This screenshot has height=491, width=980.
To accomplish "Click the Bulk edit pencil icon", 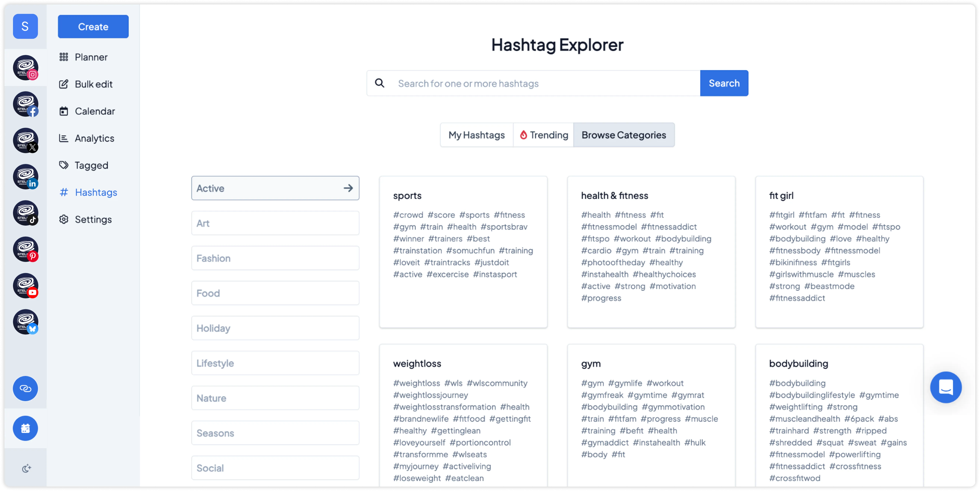I will [x=64, y=84].
